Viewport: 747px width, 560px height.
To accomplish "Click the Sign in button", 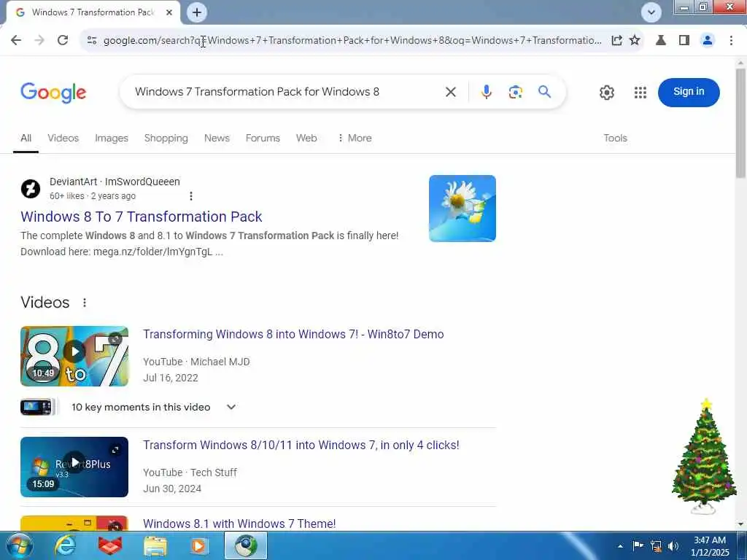I will tap(689, 92).
